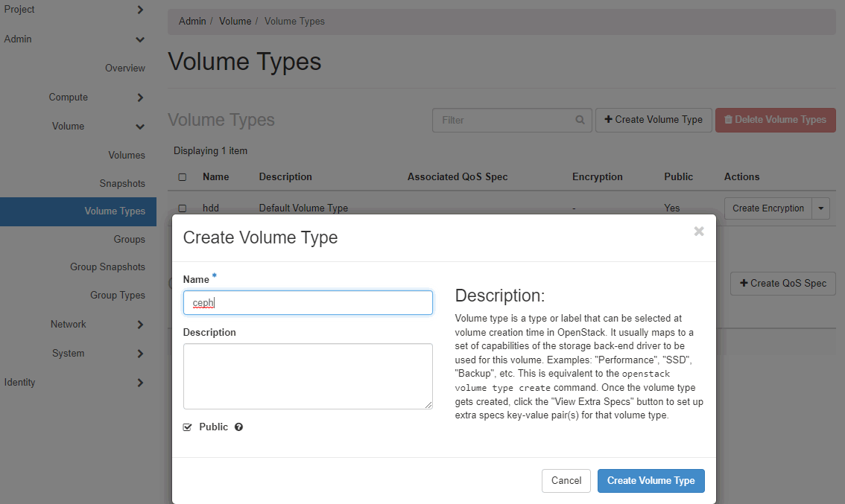Image resolution: width=845 pixels, height=504 pixels.
Task: Open the Snapshots sidebar item
Action: [x=122, y=183]
